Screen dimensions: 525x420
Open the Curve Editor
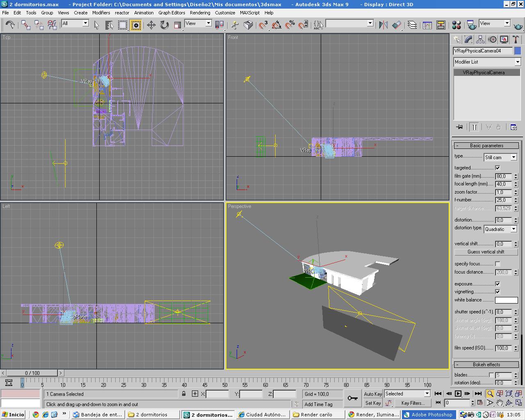coord(427,25)
